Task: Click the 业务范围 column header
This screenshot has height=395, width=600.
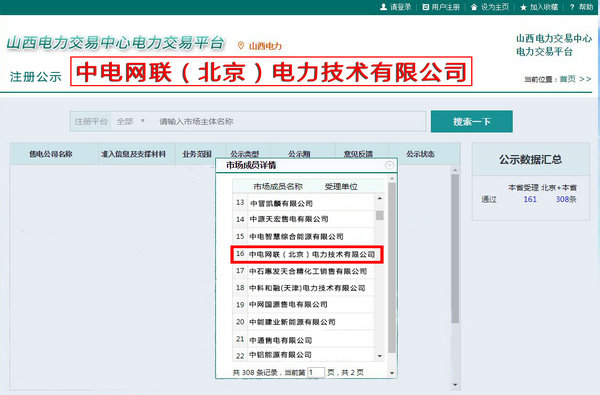Action: point(197,154)
